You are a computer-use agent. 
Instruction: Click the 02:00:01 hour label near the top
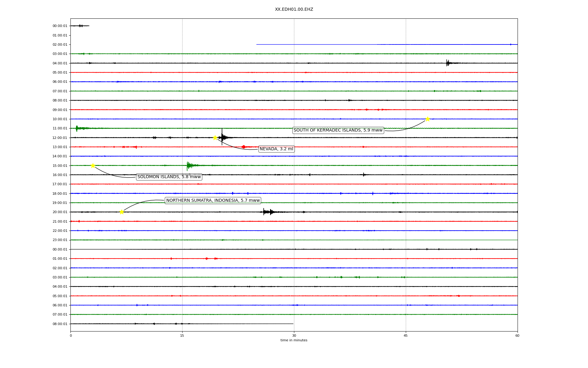tap(60, 45)
